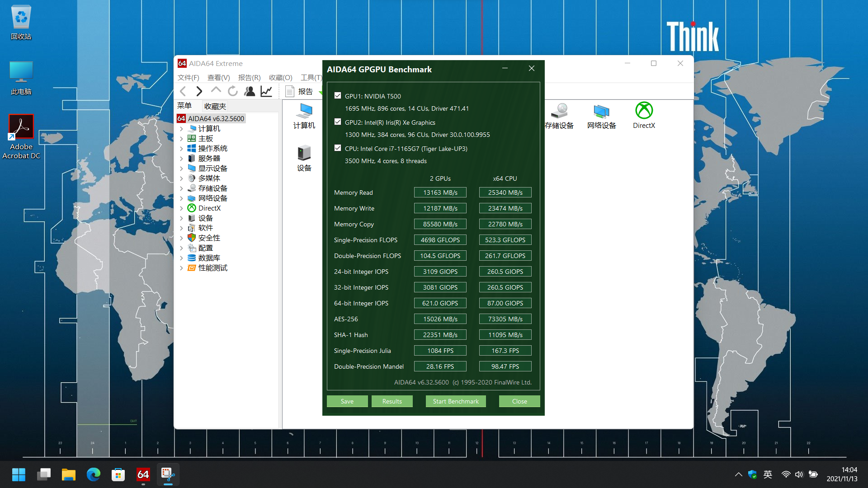Minimize the GPGPU Benchmark dialog
Image resolution: width=868 pixels, height=488 pixels.
point(505,68)
